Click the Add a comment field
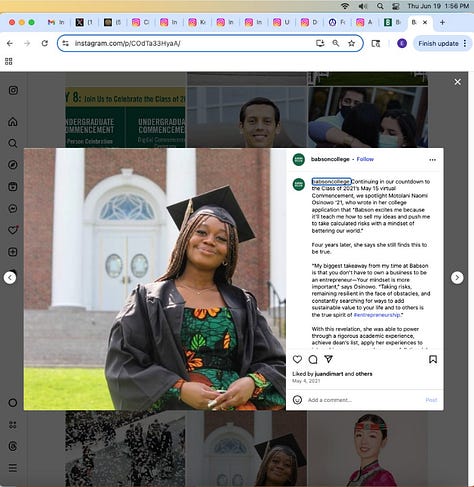474x487 pixels. (365, 400)
